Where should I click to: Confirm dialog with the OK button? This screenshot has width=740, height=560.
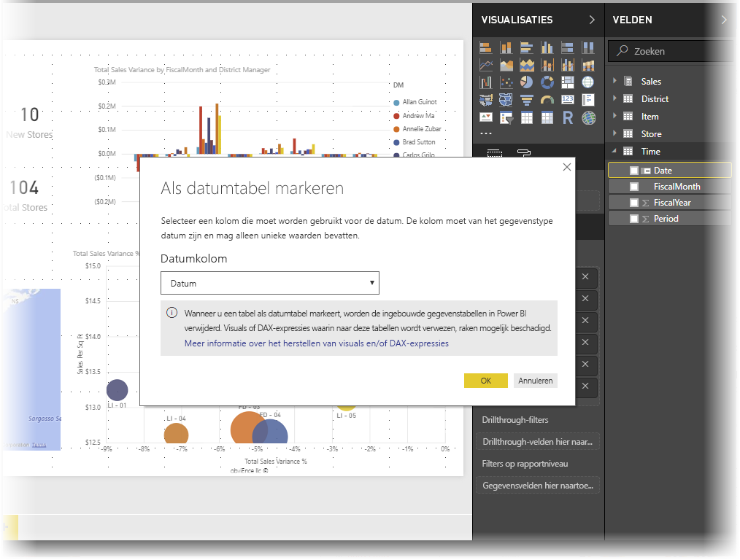485,381
